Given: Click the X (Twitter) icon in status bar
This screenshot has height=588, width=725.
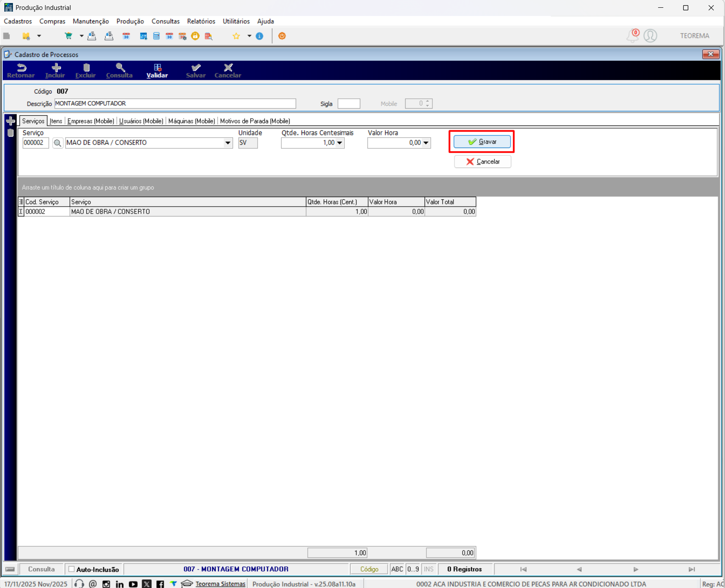Looking at the screenshot, I should pos(147,584).
